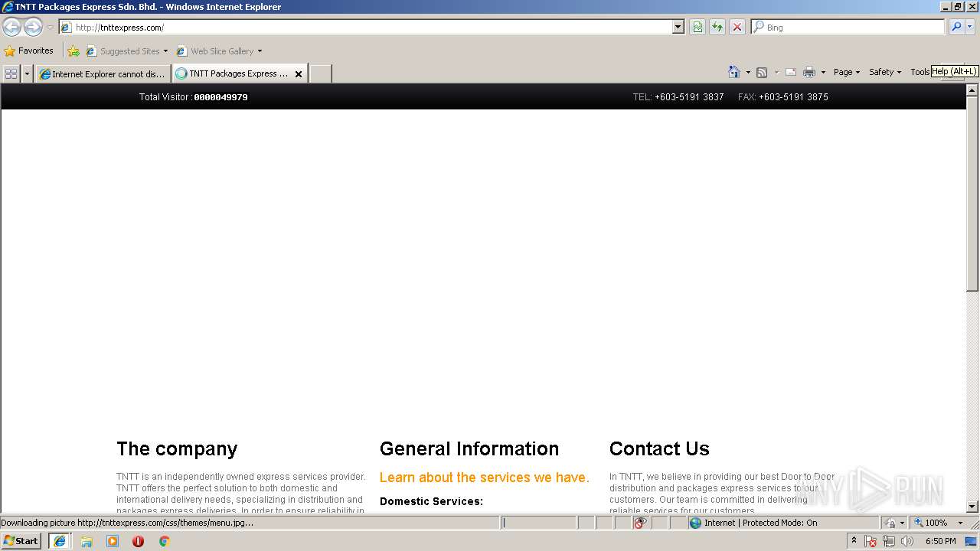Close the TNTT Packages Express tab

[299, 74]
